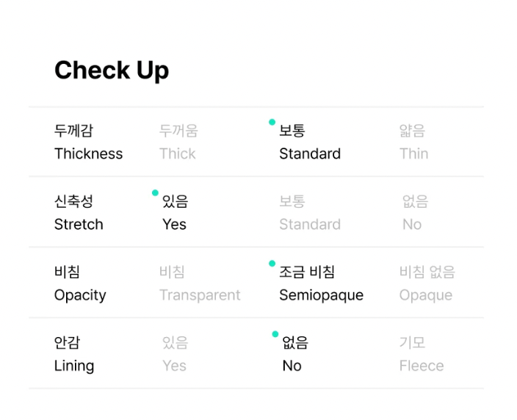Image resolution: width=517 pixels, height=420 pixels.
Task: Select Yes for Stretch
Action: pos(175,213)
